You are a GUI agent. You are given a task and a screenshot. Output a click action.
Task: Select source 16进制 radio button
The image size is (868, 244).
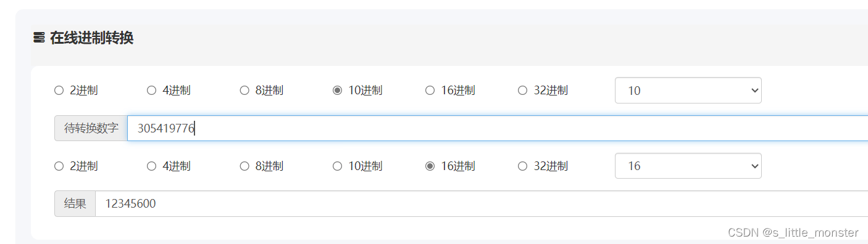pyautogui.click(x=430, y=91)
